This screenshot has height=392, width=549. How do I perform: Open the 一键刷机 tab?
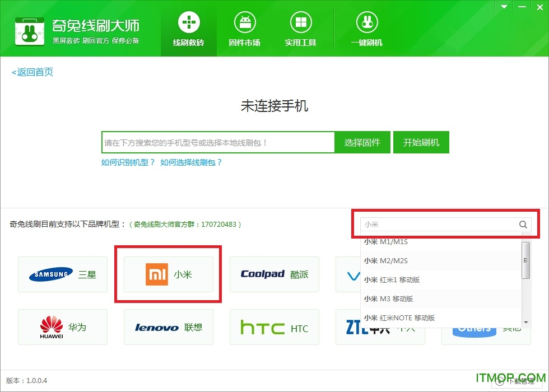click(x=367, y=29)
